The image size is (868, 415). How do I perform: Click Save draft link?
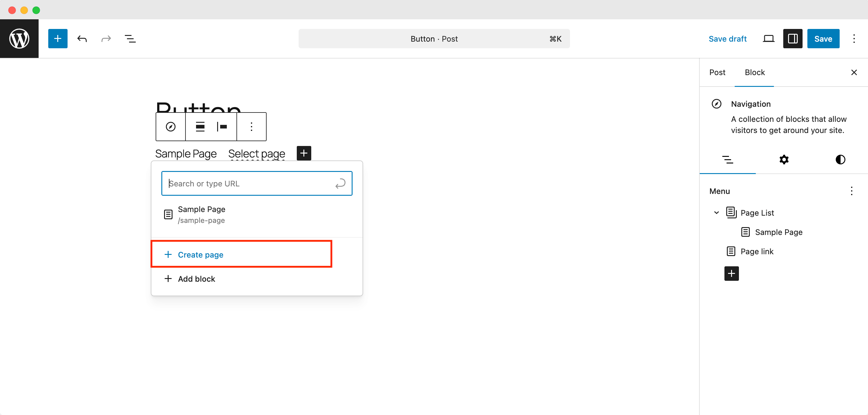[727, 39]
